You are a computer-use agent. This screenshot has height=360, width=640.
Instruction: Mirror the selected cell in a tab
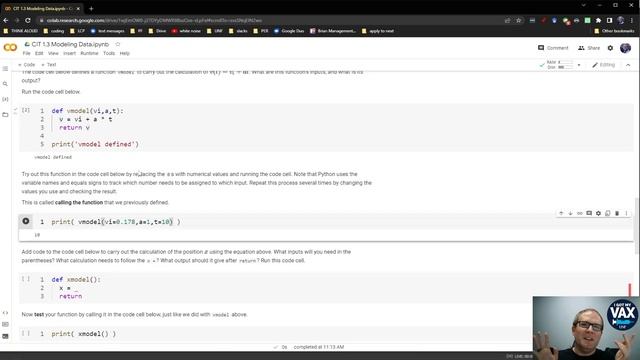pyautogui.click(x=608, y=213)
